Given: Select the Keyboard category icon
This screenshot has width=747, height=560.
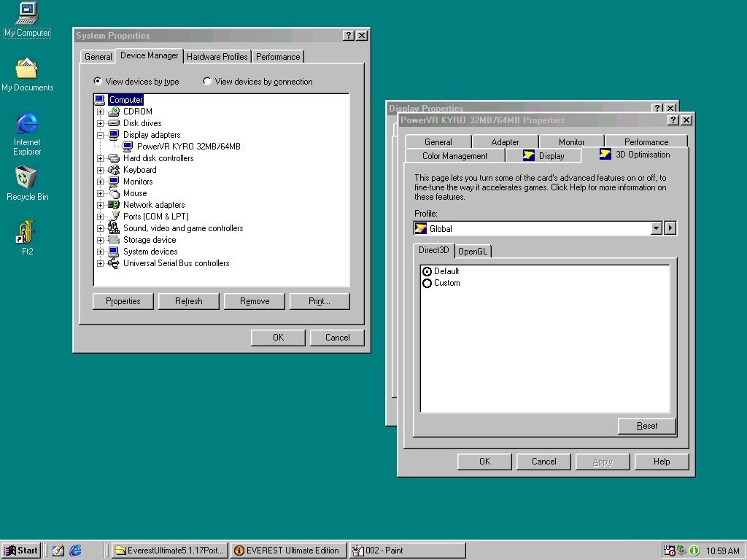Looking at the screenshot, I should click(x=113, y=170).
